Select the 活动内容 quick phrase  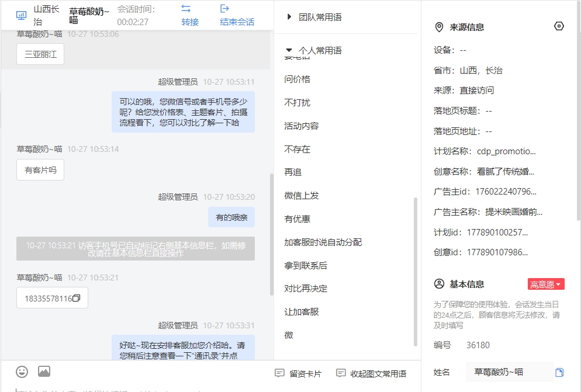pyautogui.click(x=301, y=126)
